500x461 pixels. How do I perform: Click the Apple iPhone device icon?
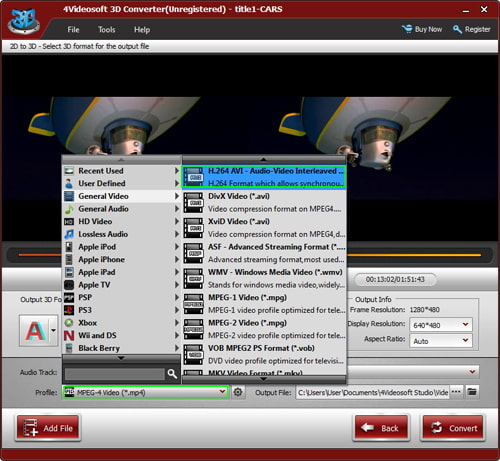click(x=69, y=260)
